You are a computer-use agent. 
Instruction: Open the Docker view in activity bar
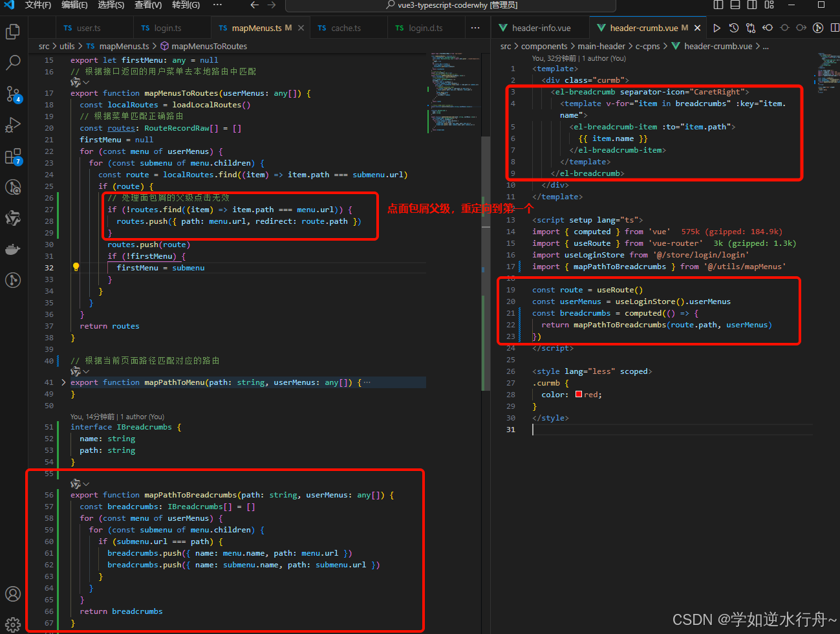click(13, 249)
